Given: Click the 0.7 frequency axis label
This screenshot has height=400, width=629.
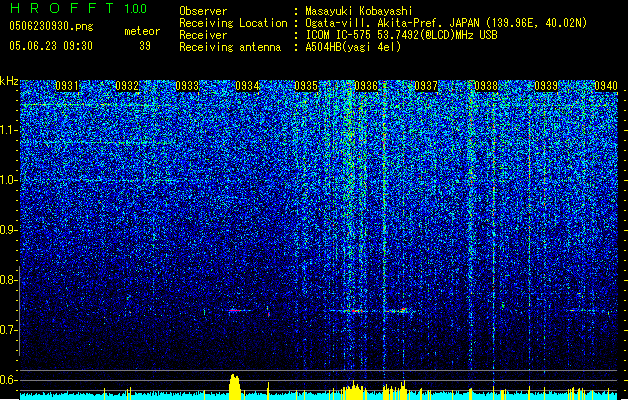Looking at the screenshot, I should (x=8, y=330).
